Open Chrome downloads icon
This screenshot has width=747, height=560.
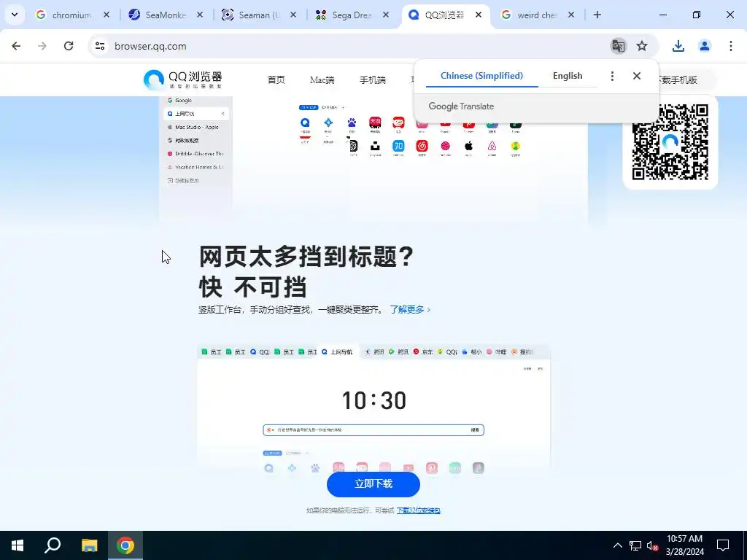pyautogui.click(x=678, y=46)
